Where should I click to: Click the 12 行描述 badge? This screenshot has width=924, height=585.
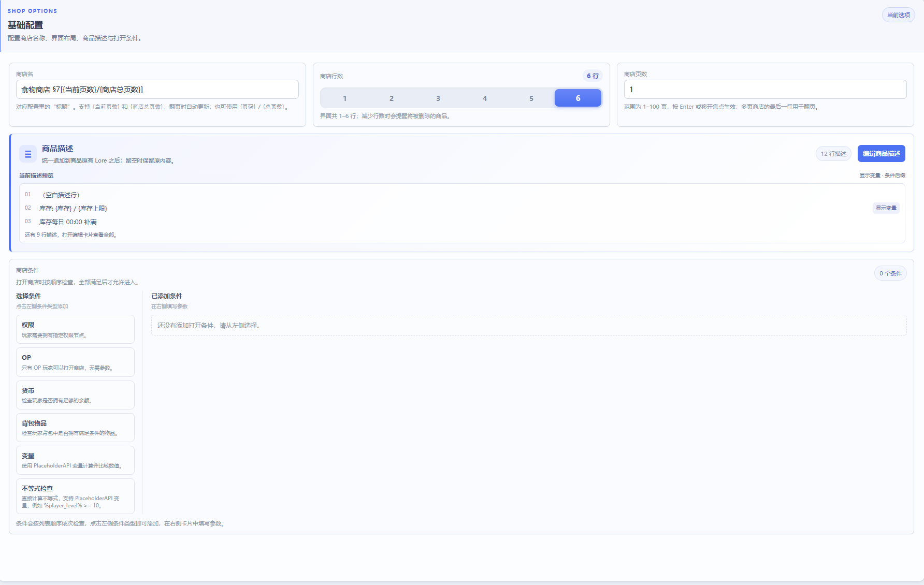[833, 154]
